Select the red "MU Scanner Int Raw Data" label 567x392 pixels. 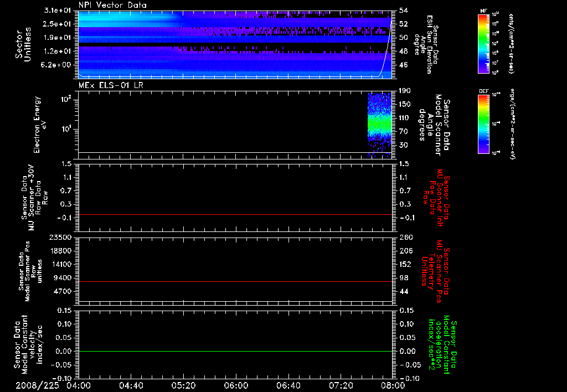435,198
